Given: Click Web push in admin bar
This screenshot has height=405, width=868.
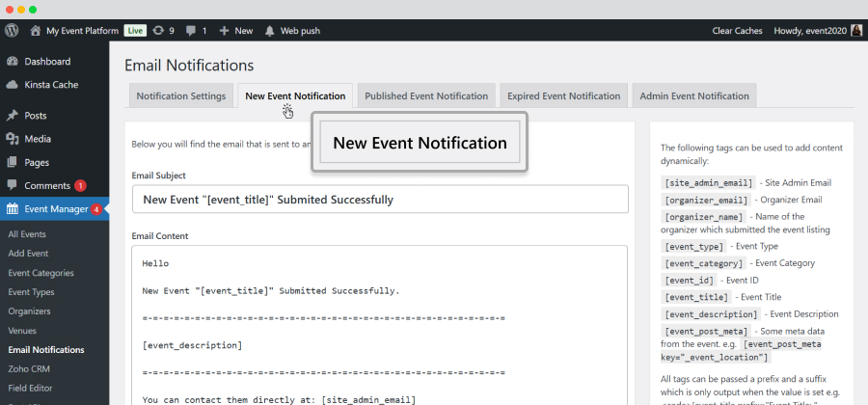Looking at the screenshot, I should pos(300,31).
